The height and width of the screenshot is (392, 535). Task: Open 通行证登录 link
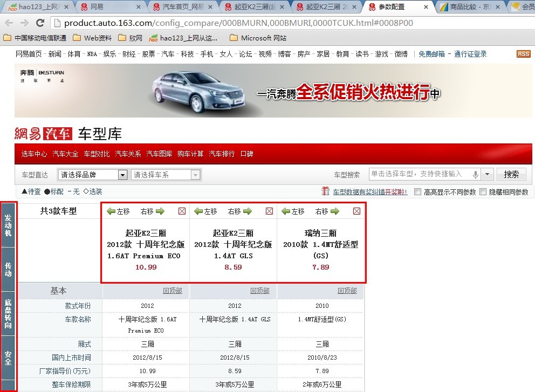click(x=470, y=54)
